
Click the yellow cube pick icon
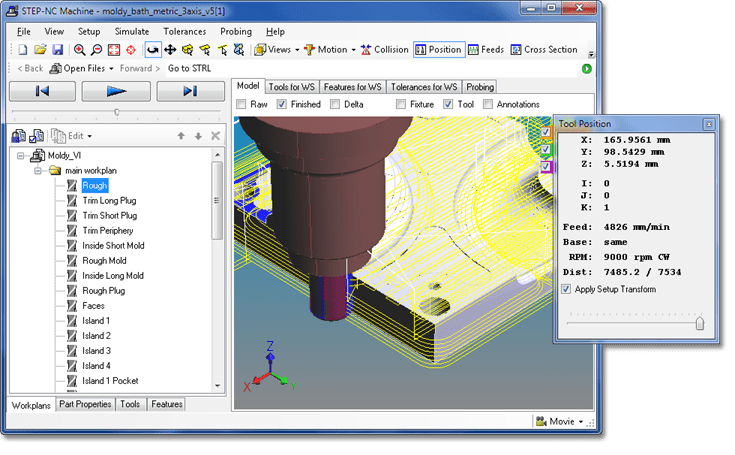188,50
